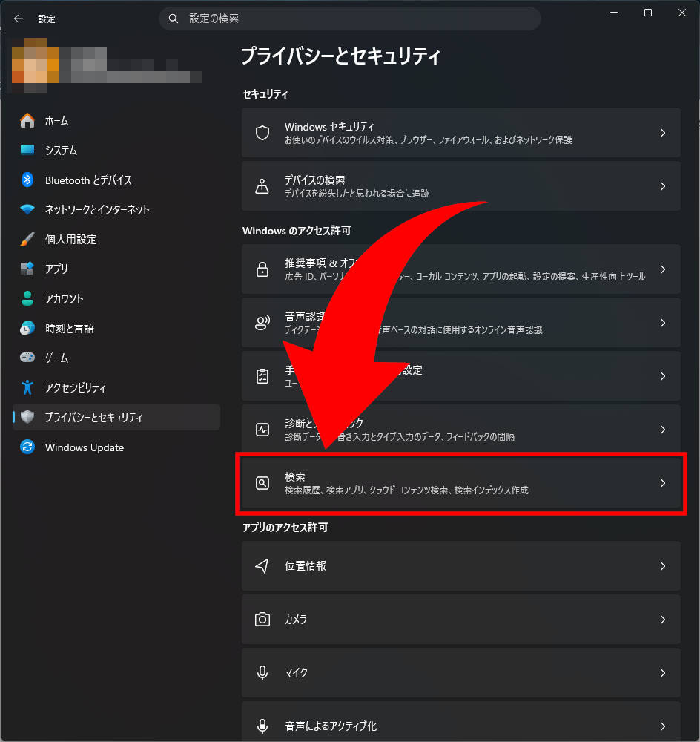Click the personalization paintbrush icon
This screenshot has height=742, width=700.
(x=27, y=239)
